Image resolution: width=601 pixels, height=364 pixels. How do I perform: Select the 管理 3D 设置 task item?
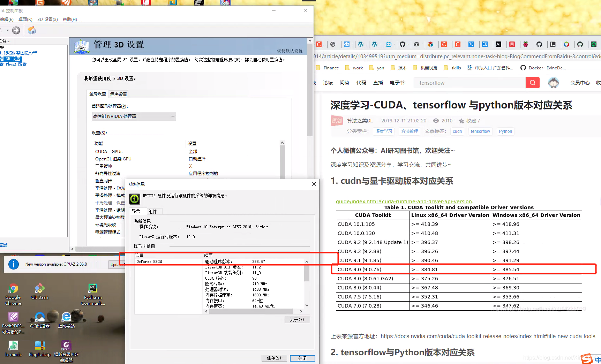[x=11, y=59]
